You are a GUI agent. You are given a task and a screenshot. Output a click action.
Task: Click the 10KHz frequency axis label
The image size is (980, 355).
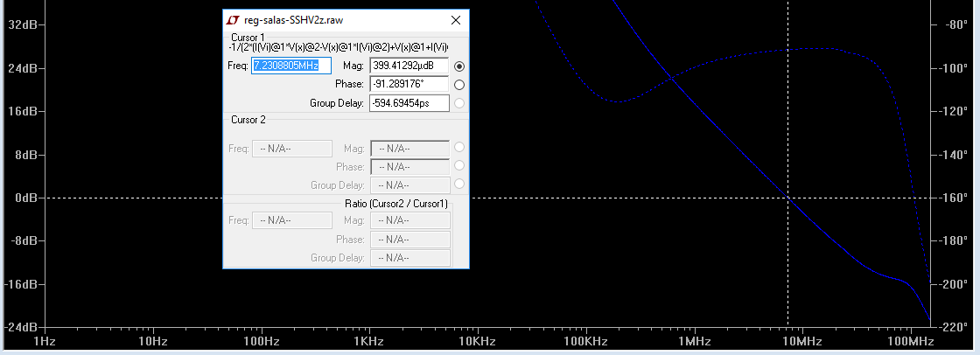coord(477,342)
